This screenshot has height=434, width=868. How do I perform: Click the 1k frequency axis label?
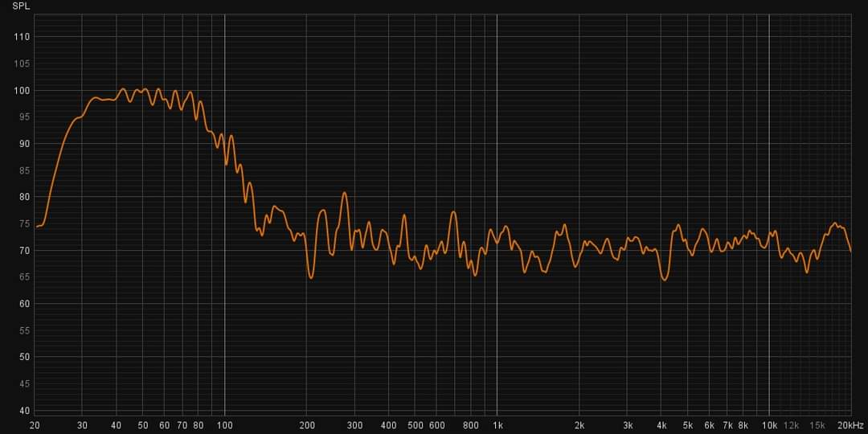pyautogui.click(x=497, y=425)
